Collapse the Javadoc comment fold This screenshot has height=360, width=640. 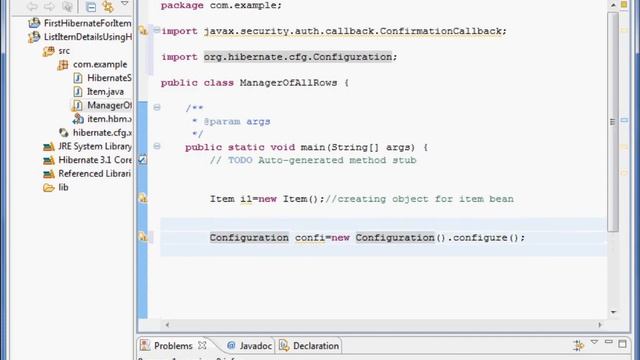(157, 107)
